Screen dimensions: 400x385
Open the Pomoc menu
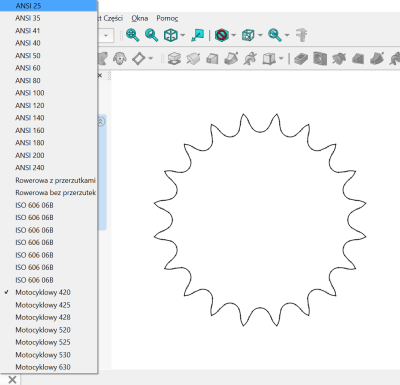point(167,18)
